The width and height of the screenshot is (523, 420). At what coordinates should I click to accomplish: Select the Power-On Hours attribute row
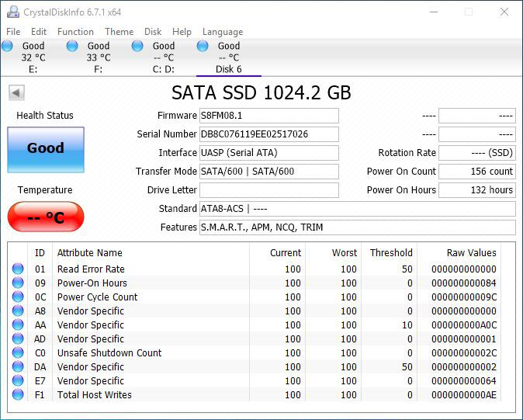(x=256, y=283)
